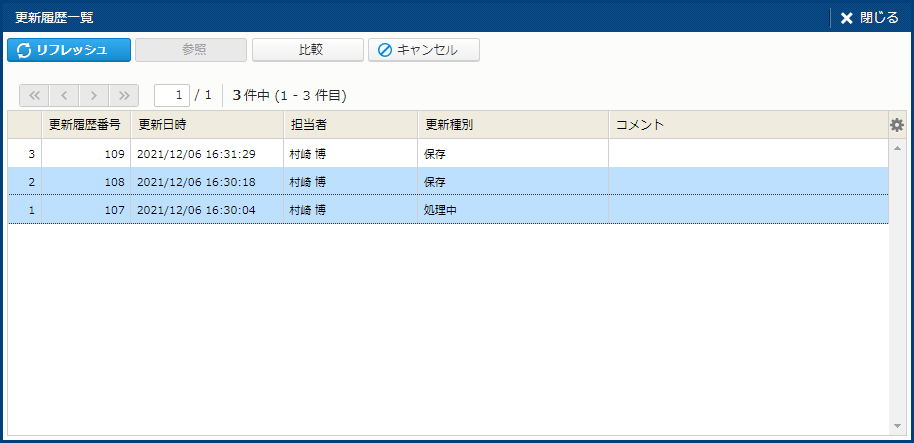The image size is (914, 443).
Task: Close the dialog with 閉じる
Action: click(869, 17)
